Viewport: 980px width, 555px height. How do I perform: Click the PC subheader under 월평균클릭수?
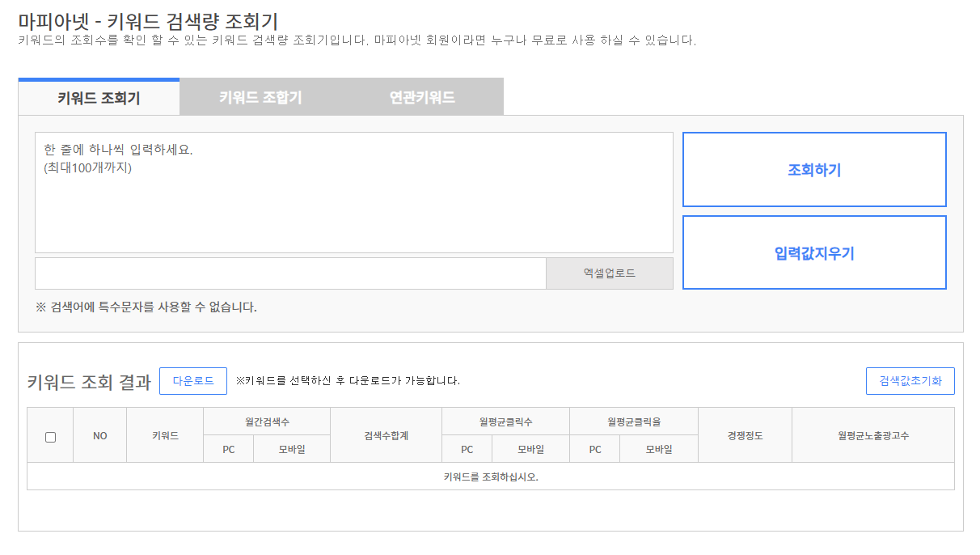[467, 448]
